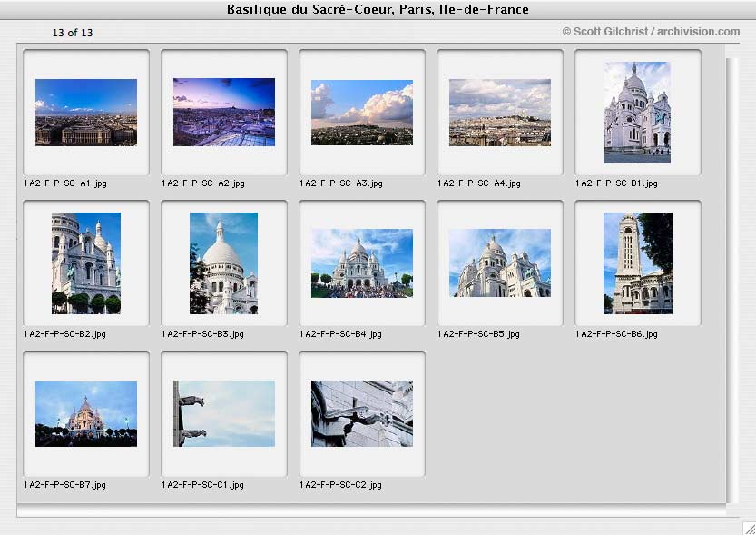The width and height of the screenshot is (756, 535).
Task: Click filename 1A2-F-P-SC-B2.jpg
Action: click(64, 334)
